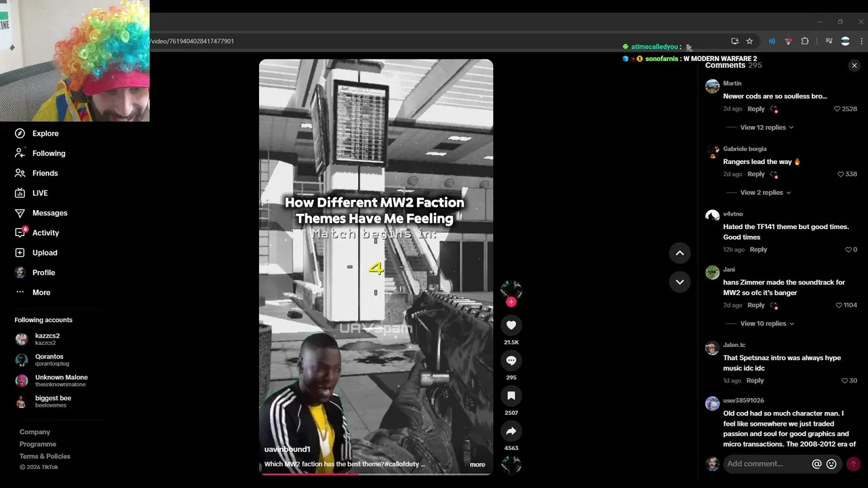The image size is (868, 488).
Task: Open browser media controls icon
Action: (829, 41)
